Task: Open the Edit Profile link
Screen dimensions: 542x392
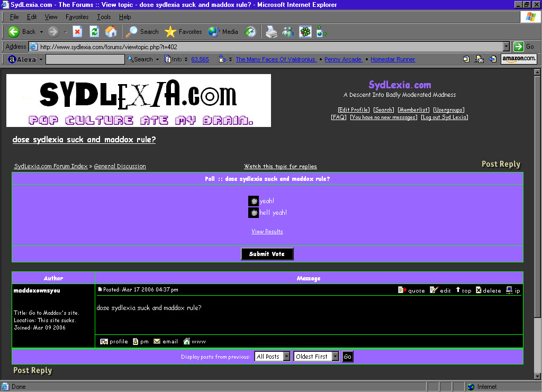Action: [354, 110]
